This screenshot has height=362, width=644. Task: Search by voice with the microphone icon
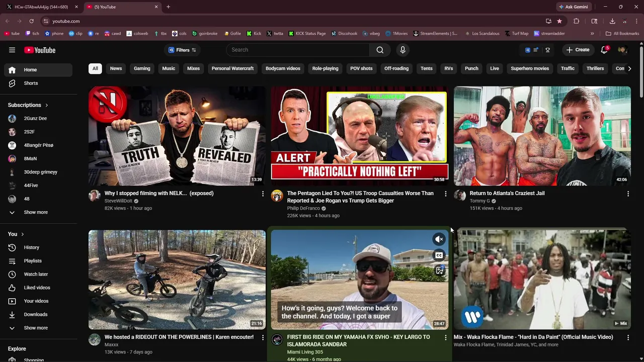tap(403, 50)
